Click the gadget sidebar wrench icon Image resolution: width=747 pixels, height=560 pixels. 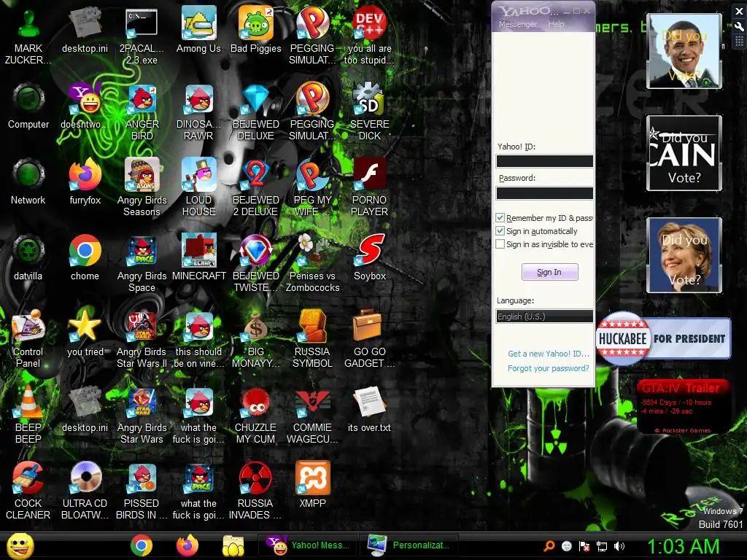(739, 26)
